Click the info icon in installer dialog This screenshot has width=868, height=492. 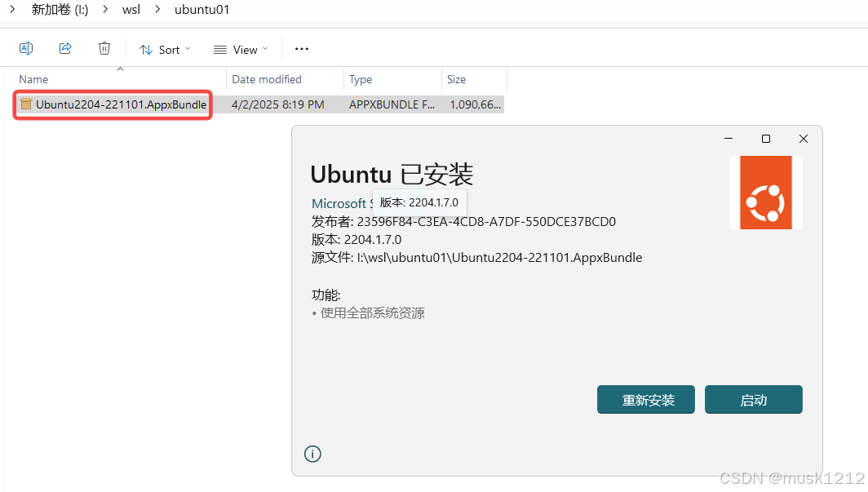tap(312, 454)
